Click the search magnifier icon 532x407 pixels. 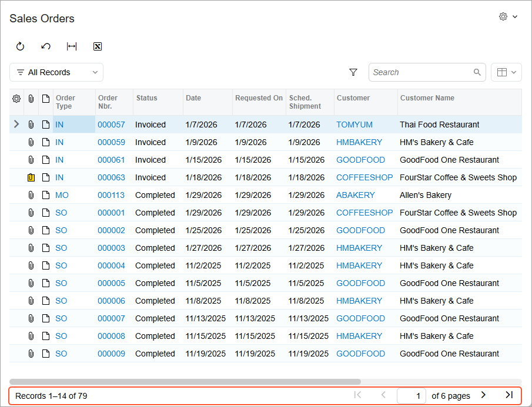point(477,72)
